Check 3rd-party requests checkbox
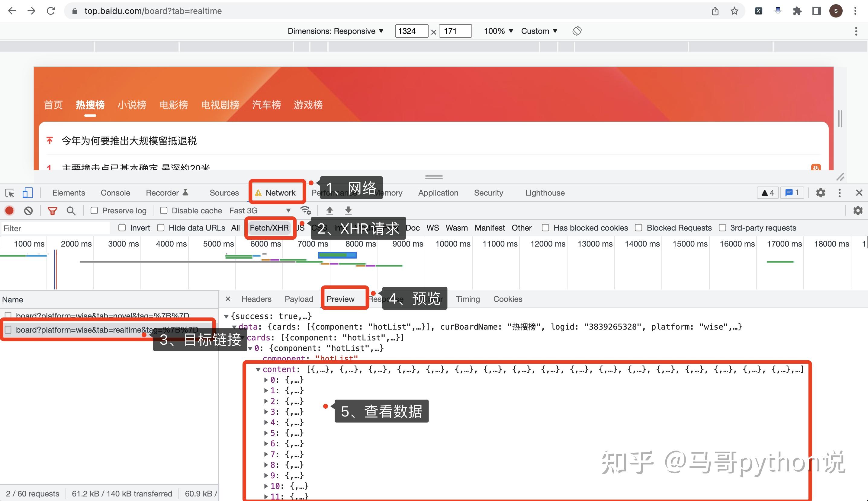868x501 pixels. click(x=722, y=228)
